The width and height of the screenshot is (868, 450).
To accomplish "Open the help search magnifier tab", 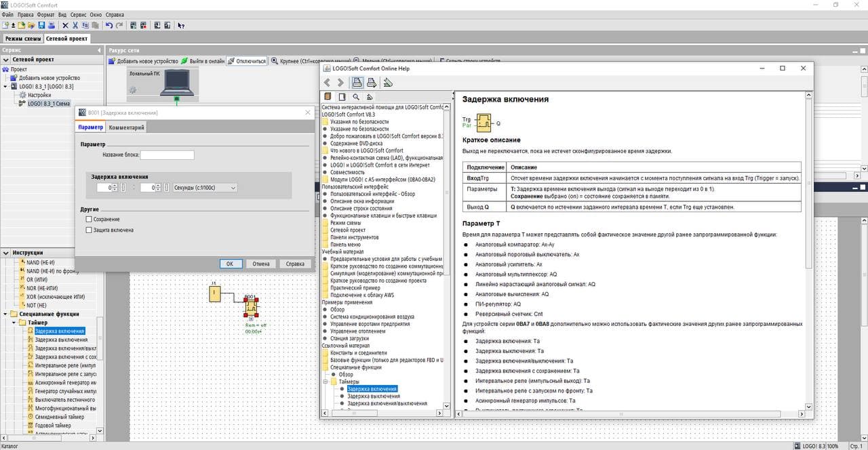I will (355, 97).
